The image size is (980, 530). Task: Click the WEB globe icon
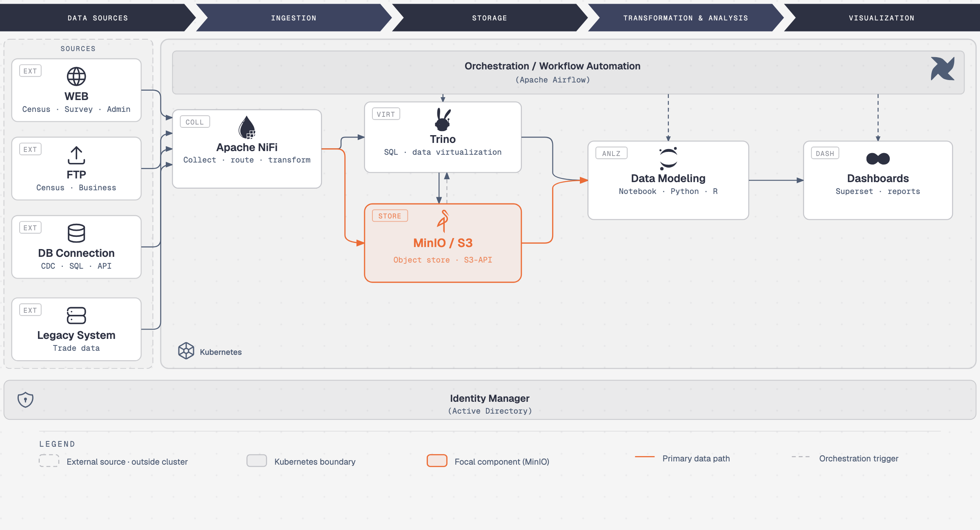coord(76,76)
